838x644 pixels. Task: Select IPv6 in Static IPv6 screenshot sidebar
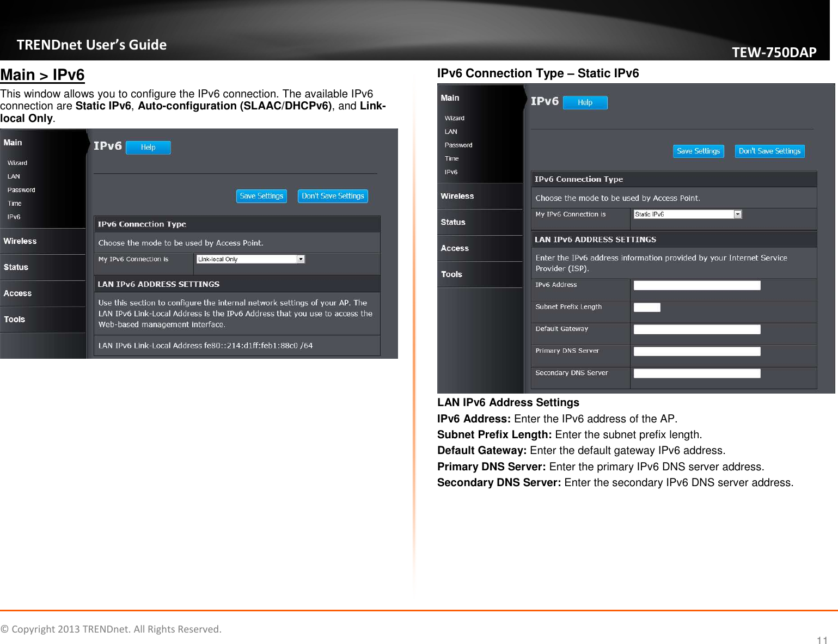point(451,172)
